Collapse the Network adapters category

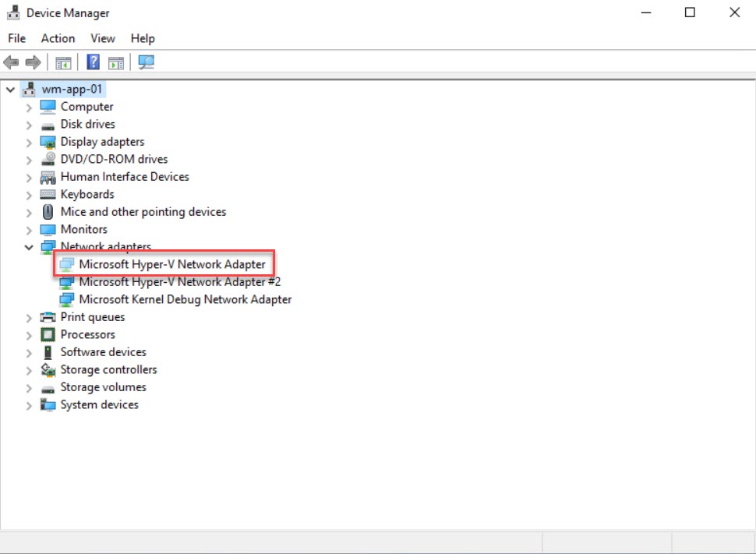point(29,247)
